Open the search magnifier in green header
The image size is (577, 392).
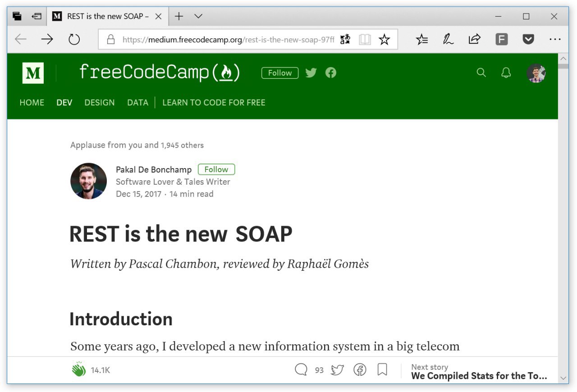pos(481,73)
